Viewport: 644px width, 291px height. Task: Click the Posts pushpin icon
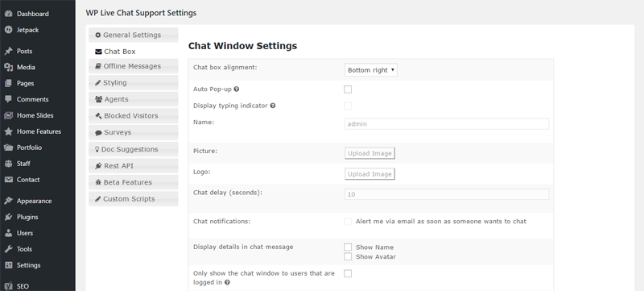[x=8, y=51]
